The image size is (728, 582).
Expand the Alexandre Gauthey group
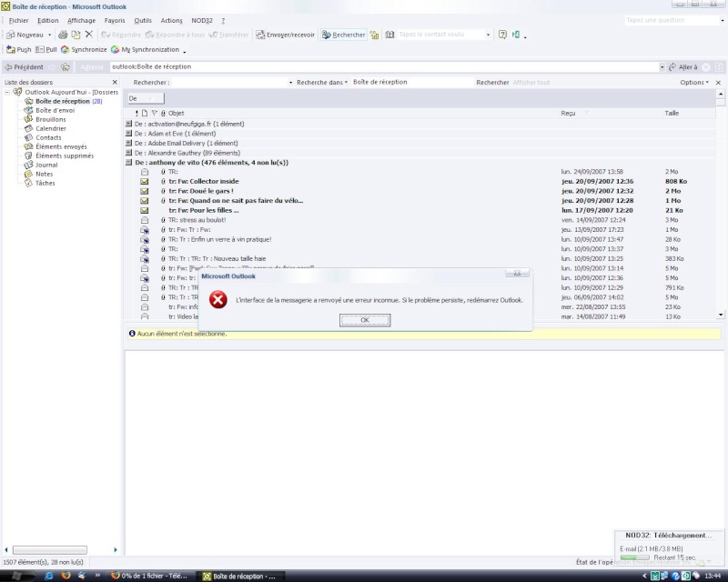[128, 153]
